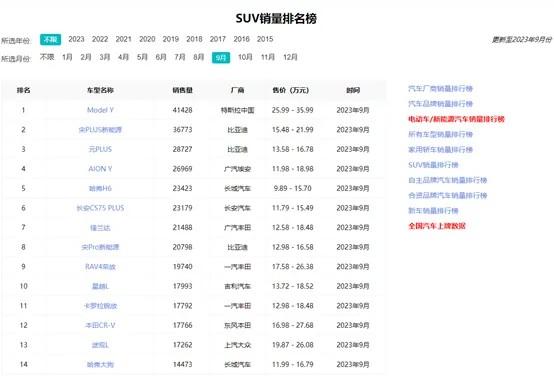Open the Model Y car link
The image size is (554, 376).
coord(100,110)
